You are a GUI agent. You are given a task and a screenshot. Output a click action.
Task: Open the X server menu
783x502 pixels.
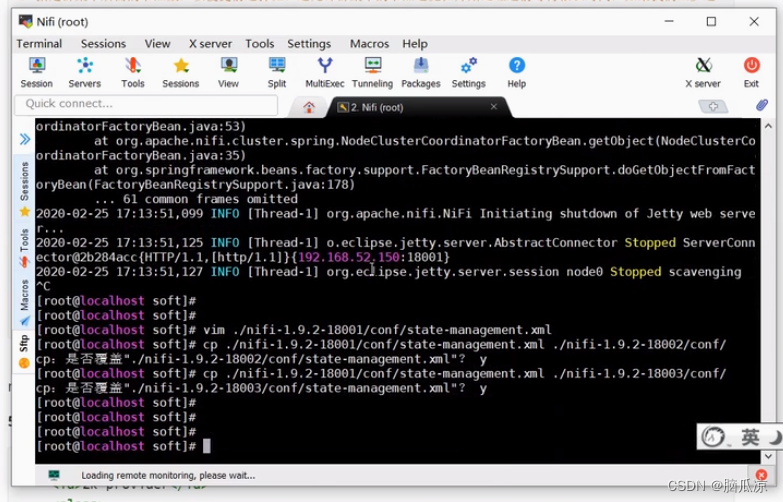coord(210,44)
